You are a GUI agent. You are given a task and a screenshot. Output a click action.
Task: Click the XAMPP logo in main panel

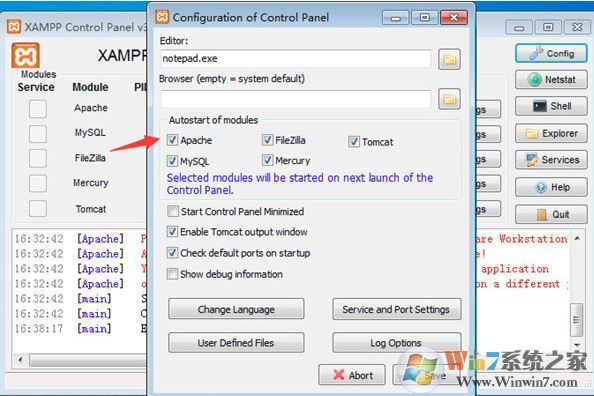pos(25,55)
